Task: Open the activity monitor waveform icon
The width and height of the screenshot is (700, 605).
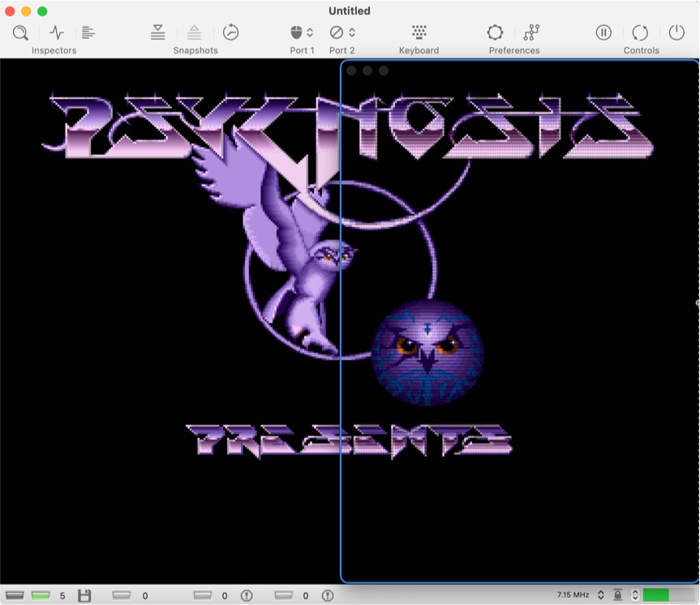Action: pos(57,32)
